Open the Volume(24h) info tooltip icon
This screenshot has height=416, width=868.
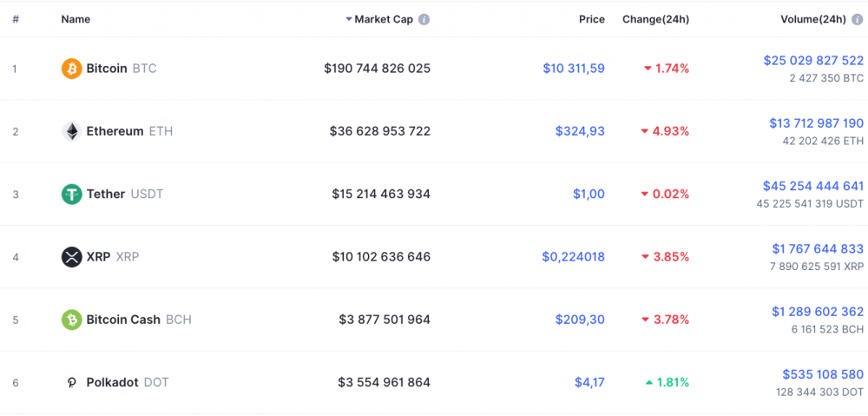[x=858, y=19]
